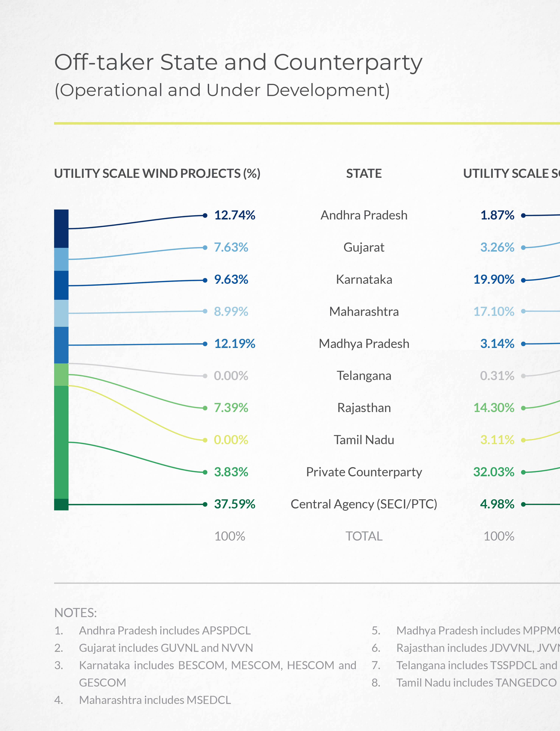Select the Private Counterparty label

pyautogui.click(x=364, y=472)
